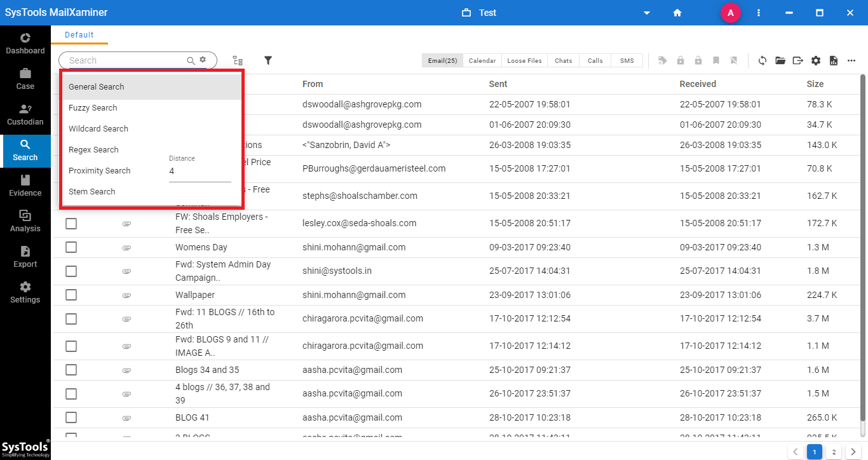868x460 pixels.
Task: Click the open folder toolbar icon
Action: [x=780, y=60]
